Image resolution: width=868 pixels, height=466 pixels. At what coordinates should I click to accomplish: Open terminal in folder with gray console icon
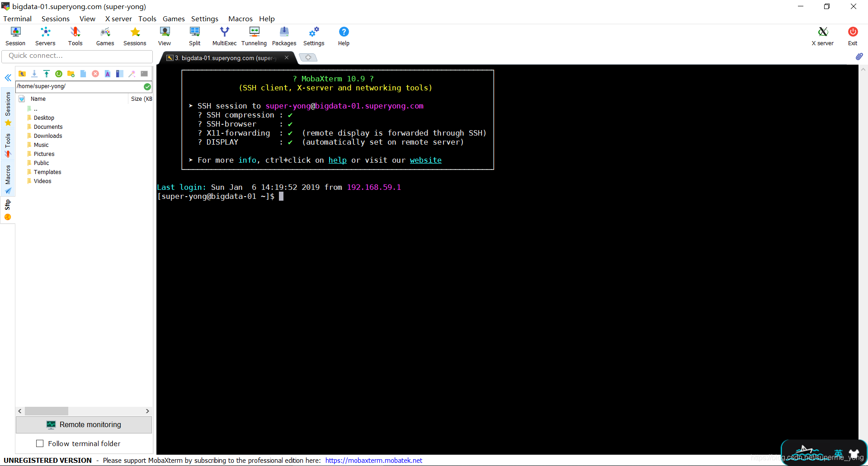click(144, 74)
